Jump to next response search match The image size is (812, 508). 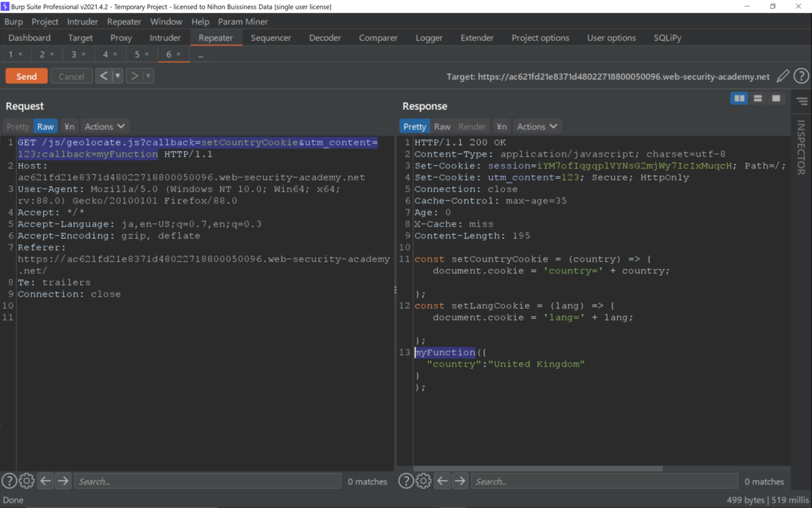click(x=459, y=481)
